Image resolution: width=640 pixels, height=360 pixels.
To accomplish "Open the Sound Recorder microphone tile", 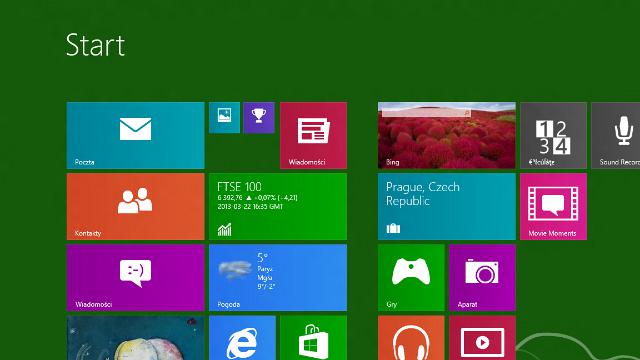I will click(x=616, y=136).
